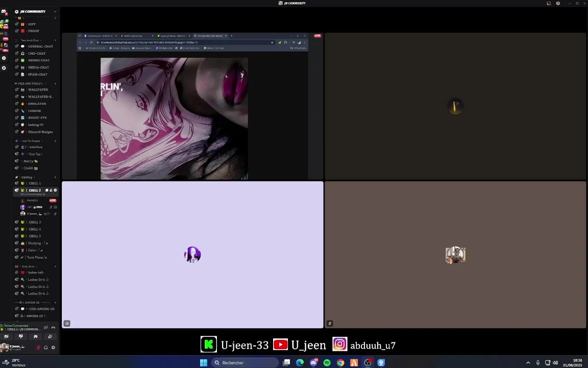The height and width of the screenshot is (368, 588).
Task: Join the One Tap voice channel
Action: (x=36, y=154)
